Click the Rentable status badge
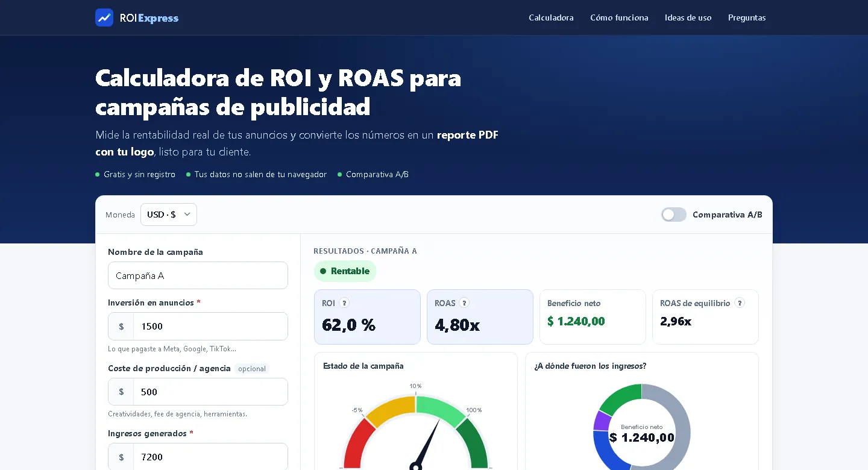The width and height of the screenshot is (868, 470). tap(345, 271)
